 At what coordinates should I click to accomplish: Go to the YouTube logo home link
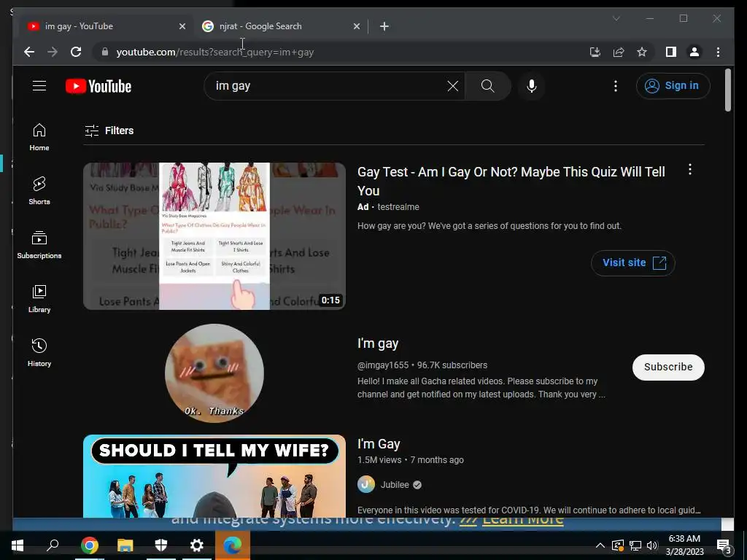98,86
